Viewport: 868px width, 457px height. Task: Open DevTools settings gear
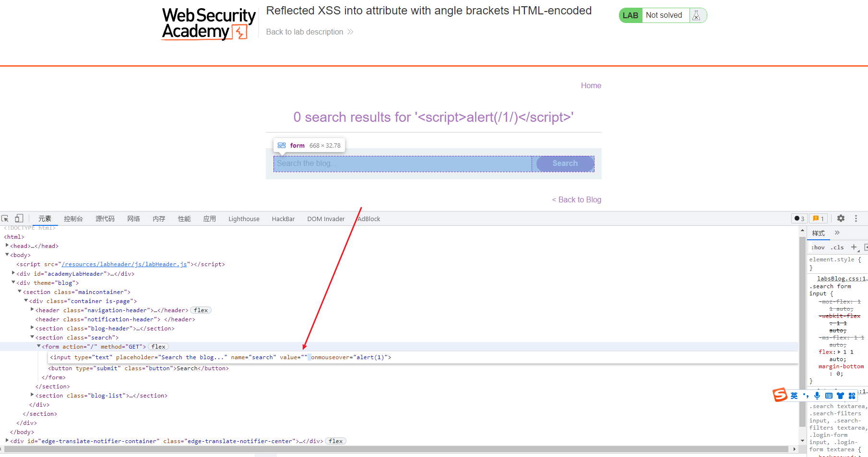point(841,218)
